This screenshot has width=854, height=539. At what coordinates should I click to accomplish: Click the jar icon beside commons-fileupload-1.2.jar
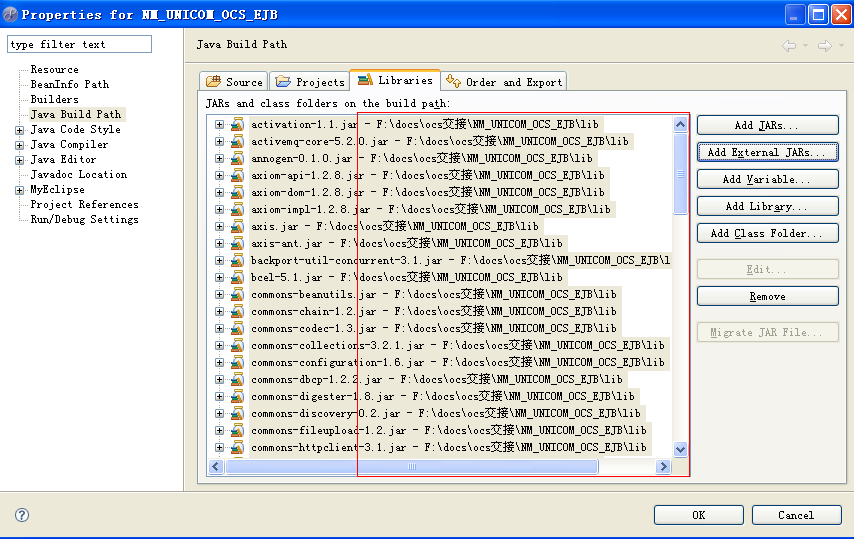click(x=237, y=431)
